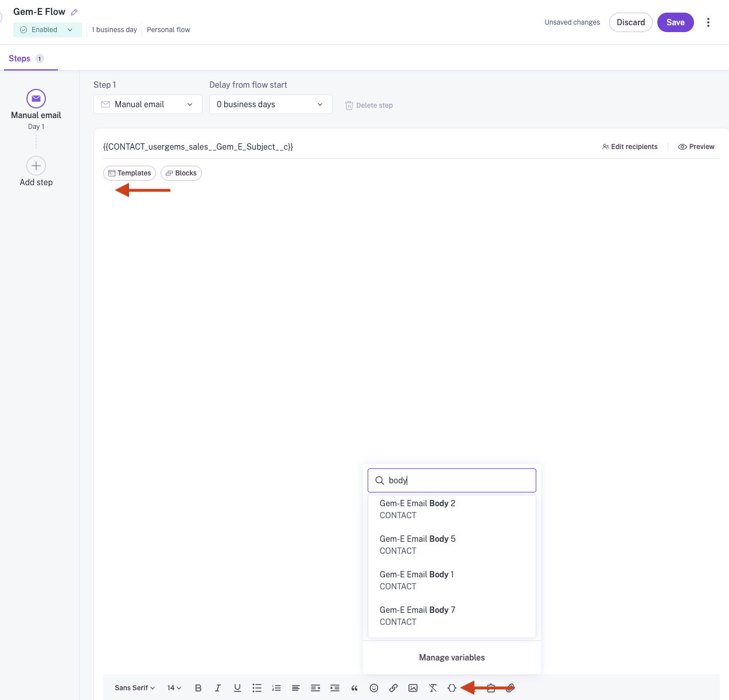Screen dimensions: 729x700
Task: Preview the email
Action: 696,147
